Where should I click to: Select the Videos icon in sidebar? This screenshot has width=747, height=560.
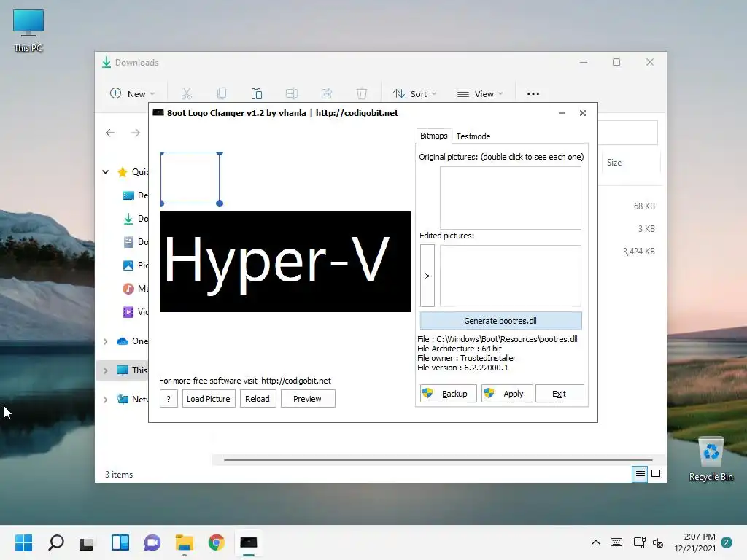click(128, 312)
